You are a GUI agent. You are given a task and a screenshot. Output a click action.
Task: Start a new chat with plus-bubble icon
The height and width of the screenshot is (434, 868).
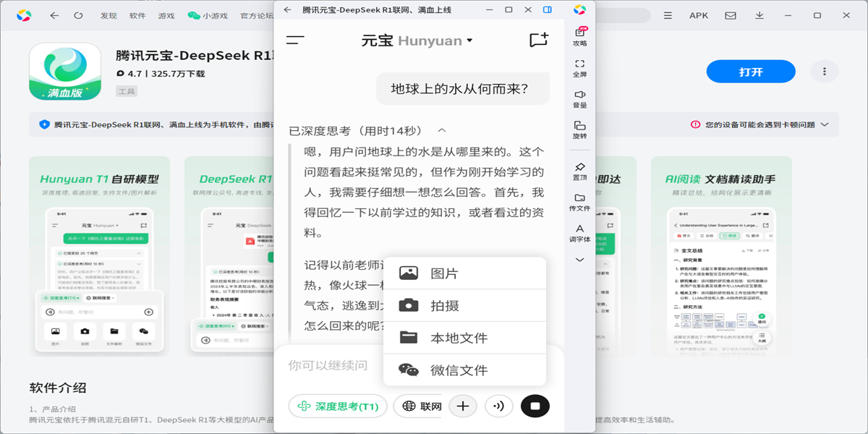(539, 41)
